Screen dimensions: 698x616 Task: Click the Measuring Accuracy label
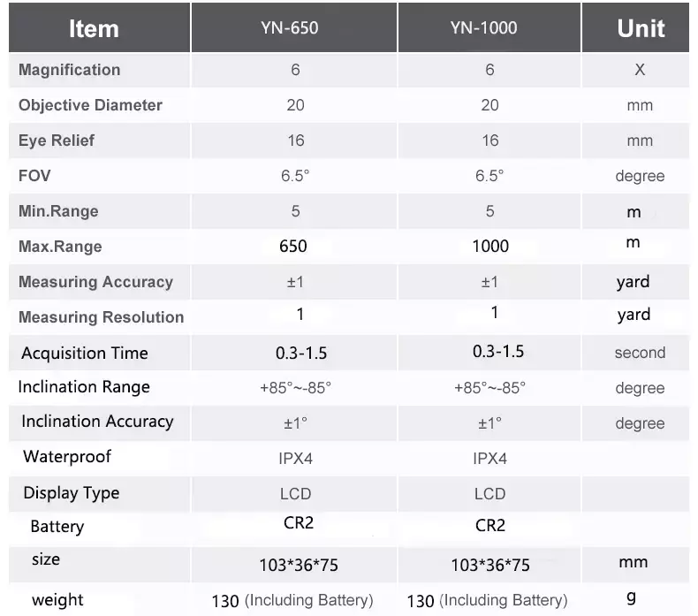click(x=95, y=282)
